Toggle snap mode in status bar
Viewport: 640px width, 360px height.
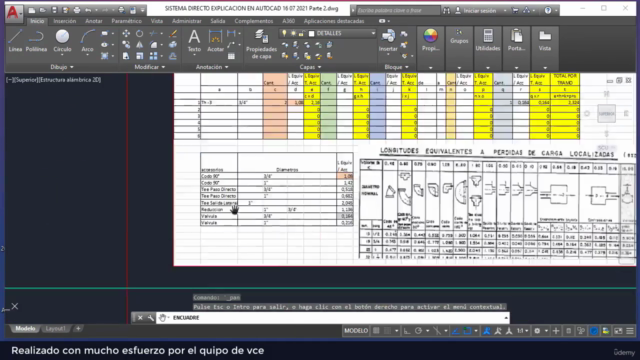[388, 331]
